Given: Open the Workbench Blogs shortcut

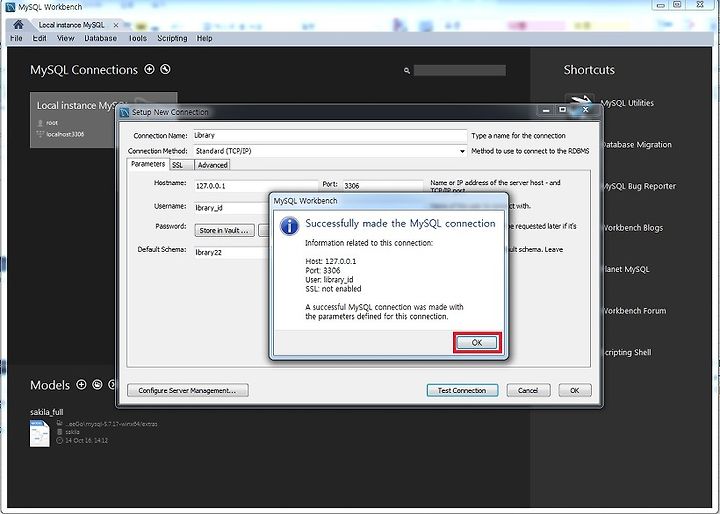Looking at the screenshot, I should [x=633, y=228].
